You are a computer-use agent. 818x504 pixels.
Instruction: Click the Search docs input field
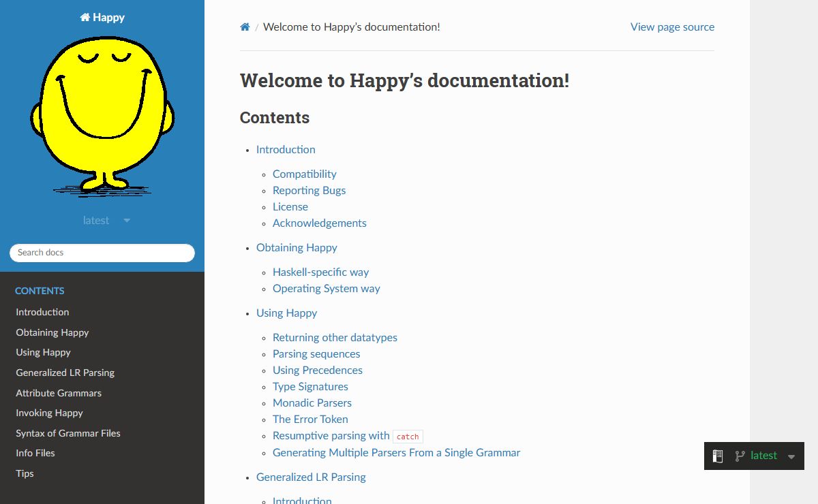102,253
